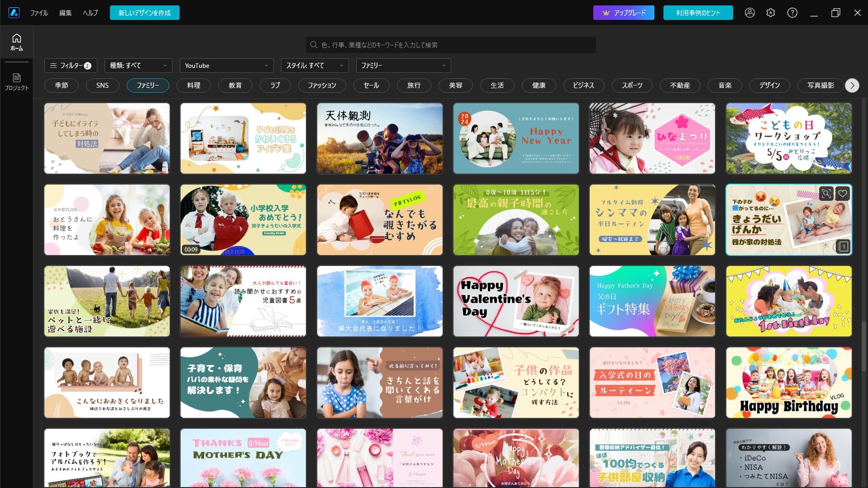This screenshot has width=868, height=488.
Task: Click the 新しいデザインを作成 button
Action: 144,13
